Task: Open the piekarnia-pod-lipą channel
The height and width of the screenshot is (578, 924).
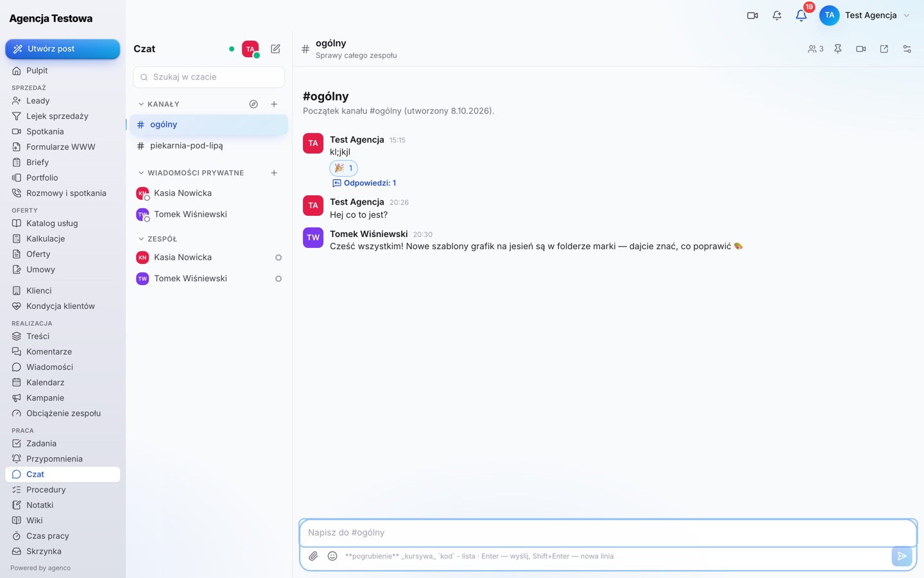Action: 209,146
